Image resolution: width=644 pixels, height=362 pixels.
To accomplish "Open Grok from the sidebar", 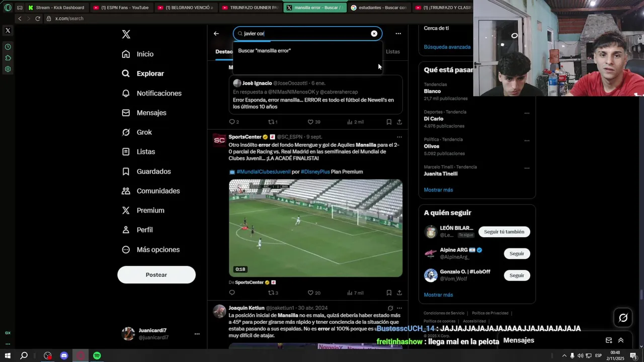I will 137,132.
